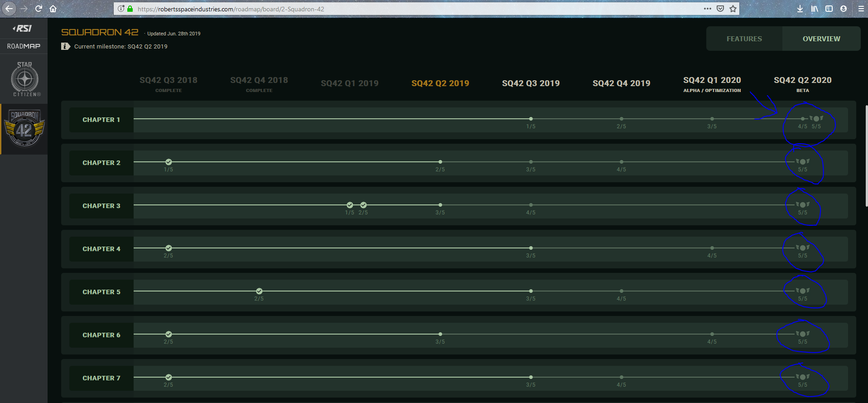868x403 pixels.
Task: Select the Chapter 5 2/5 checkmark marker
Action: tap(259, 291)
